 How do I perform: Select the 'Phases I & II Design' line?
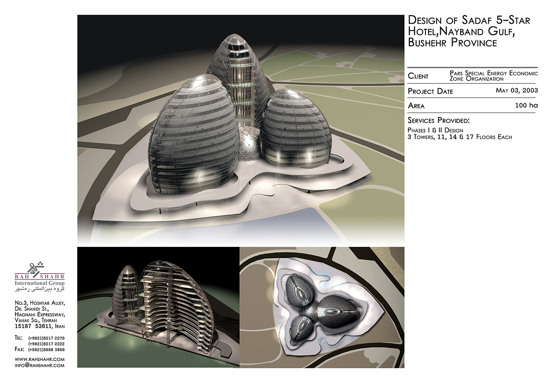point(435,130)
